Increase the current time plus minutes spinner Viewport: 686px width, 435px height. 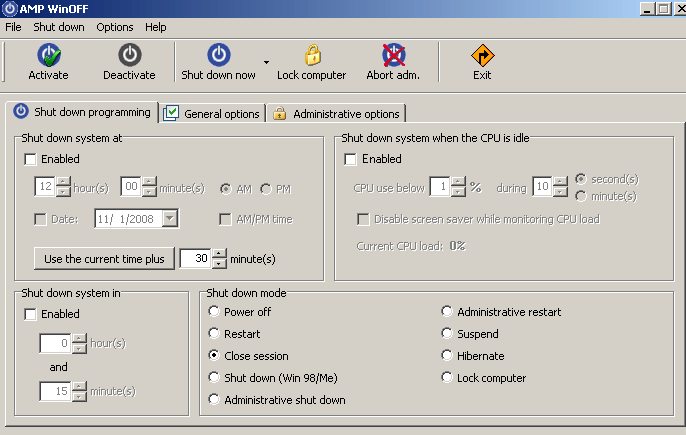(x=220, y=253)
